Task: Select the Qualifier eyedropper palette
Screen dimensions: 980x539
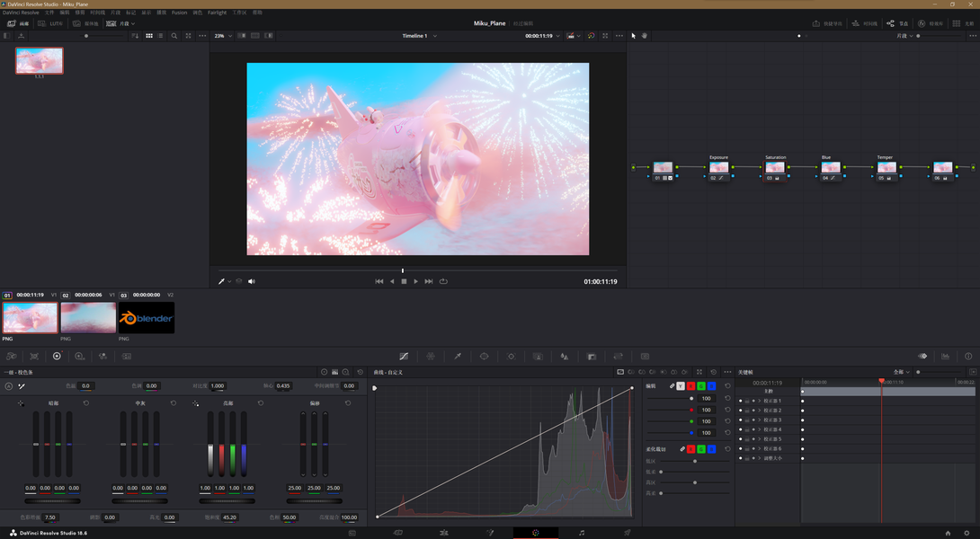Action: point(458,356)
